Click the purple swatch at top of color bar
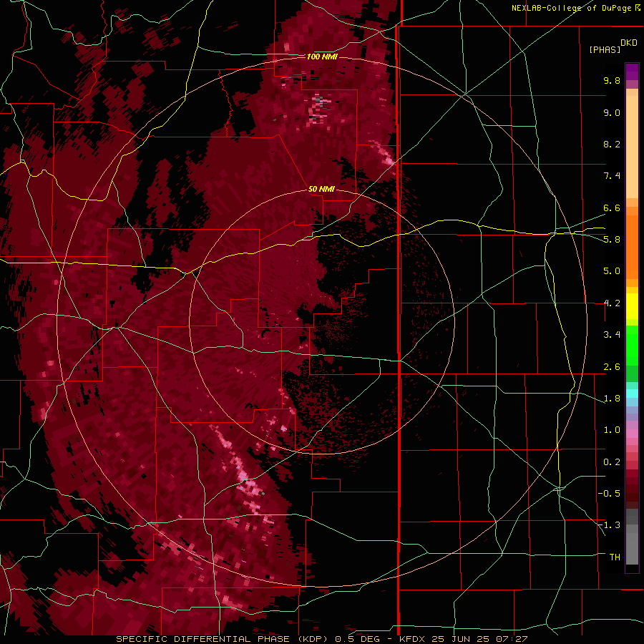Viewport: 644px width, 644px height. [632, 72]
